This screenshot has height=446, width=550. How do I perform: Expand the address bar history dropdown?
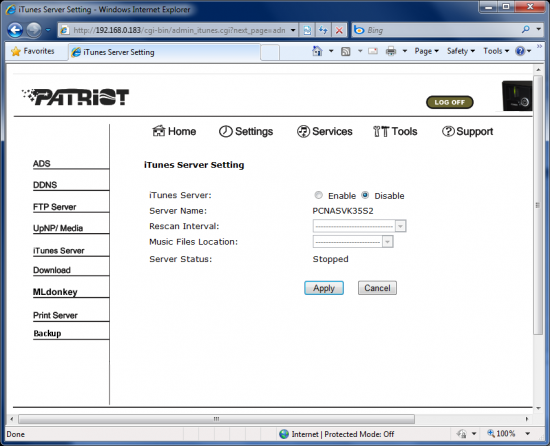click(293, 30)
